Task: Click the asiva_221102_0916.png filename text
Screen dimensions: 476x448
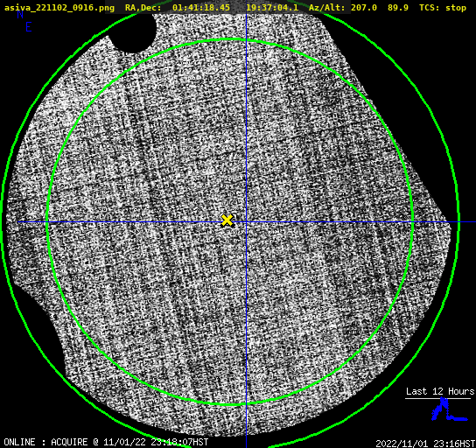Action: tap(59, 8)
